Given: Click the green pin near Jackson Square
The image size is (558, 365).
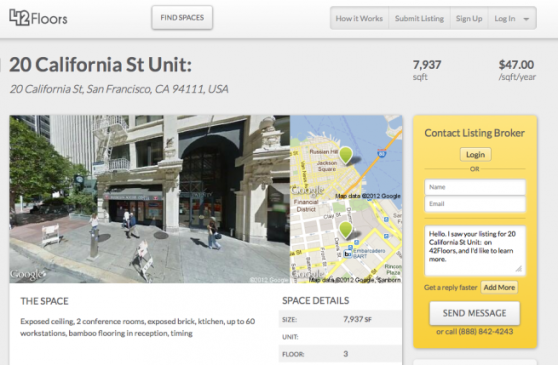Looking at the screenshot, I should [x=346, y=155].
